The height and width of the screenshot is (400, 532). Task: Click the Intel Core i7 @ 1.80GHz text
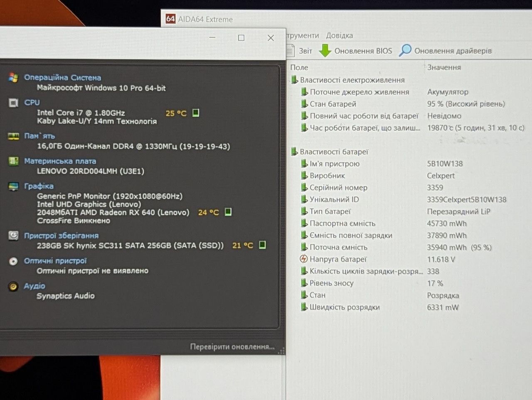(81, 113)
